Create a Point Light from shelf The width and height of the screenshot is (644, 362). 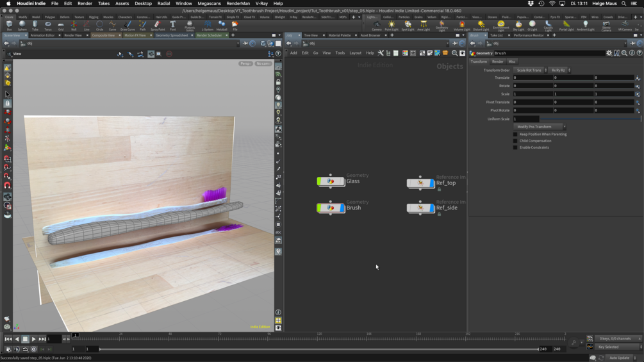click(392, 25)
